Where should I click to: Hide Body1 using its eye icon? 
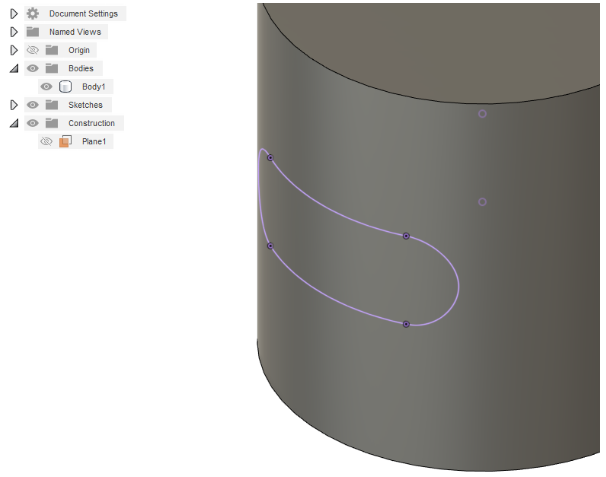tap(46, 87)
